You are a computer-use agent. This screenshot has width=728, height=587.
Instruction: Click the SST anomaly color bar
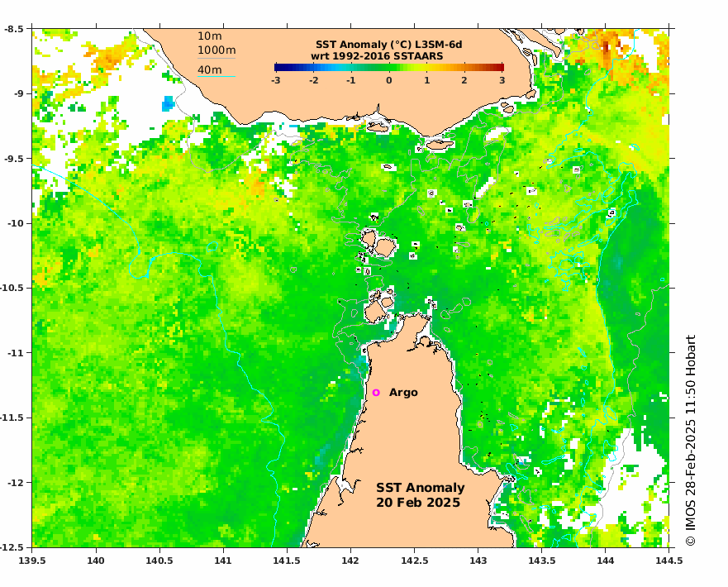389,67
